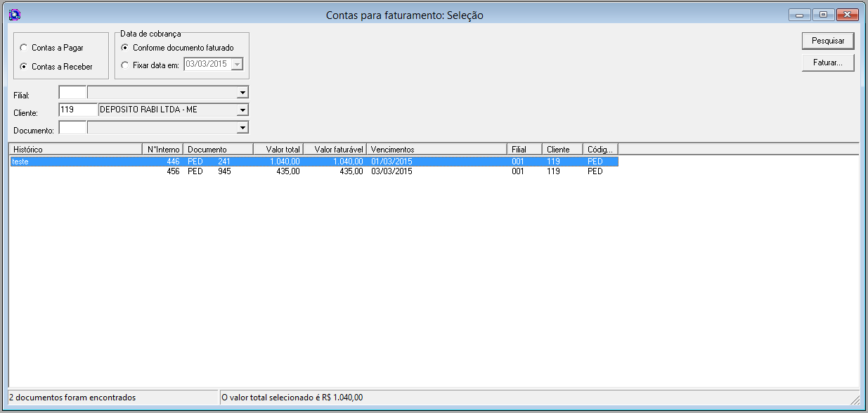Enable Conforme documento faturado option
This screenshot has width=868, height=413.
tap(125, 48)
